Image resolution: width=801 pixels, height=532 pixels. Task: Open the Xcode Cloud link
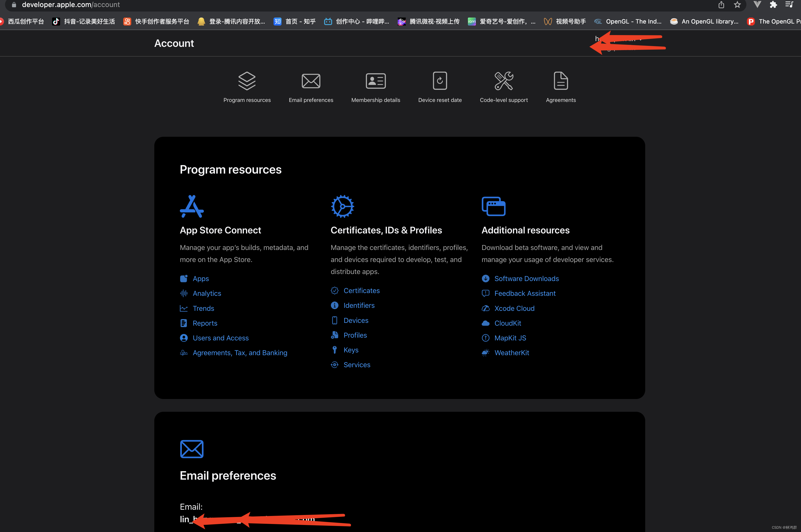pyautogui.click(x=514, y=308)
